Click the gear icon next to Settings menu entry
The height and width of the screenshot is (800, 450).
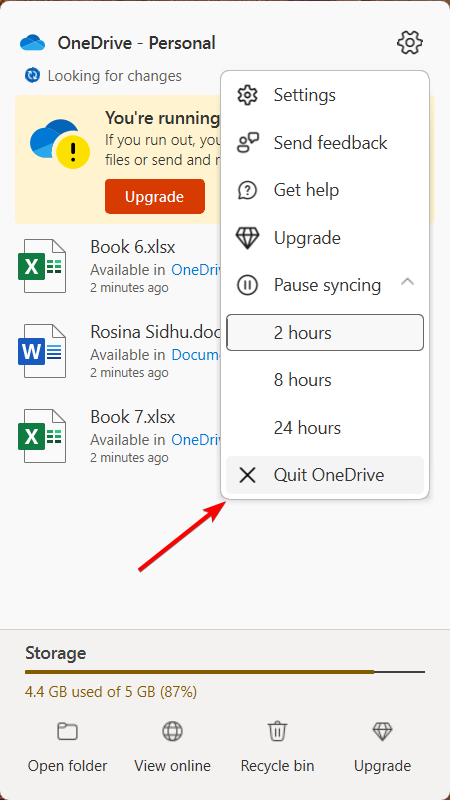[248, 95]
